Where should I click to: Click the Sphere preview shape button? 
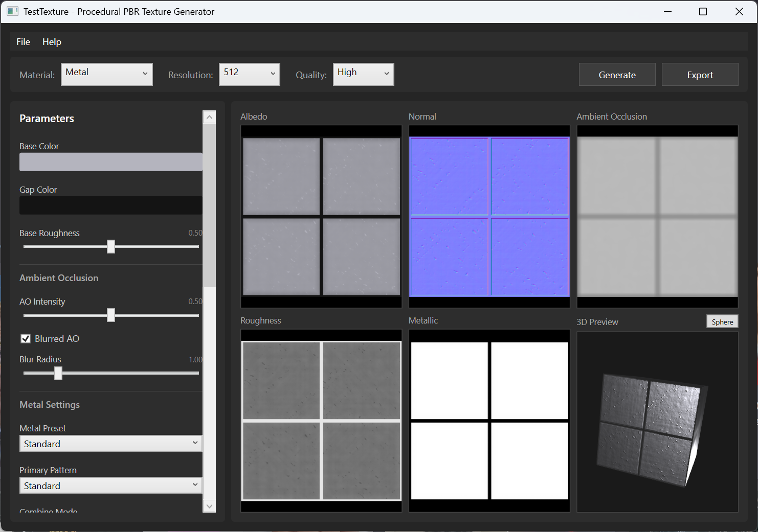point(723,321)
